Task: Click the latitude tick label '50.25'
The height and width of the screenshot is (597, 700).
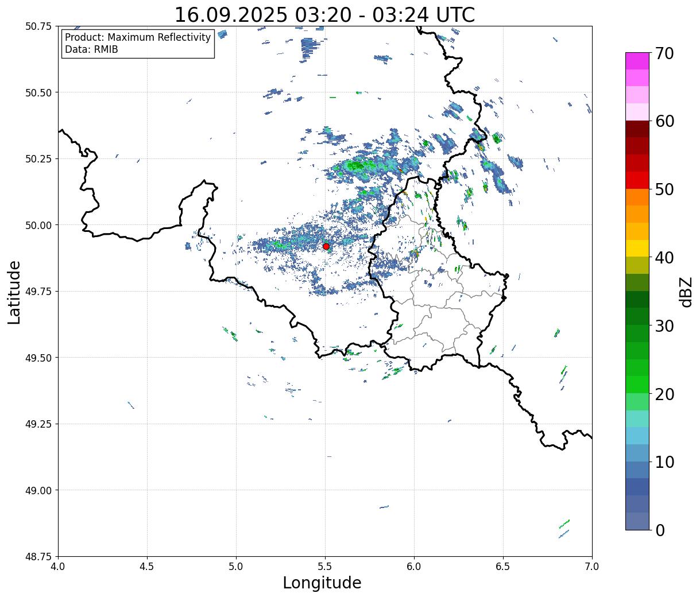Action: (38, 159)
